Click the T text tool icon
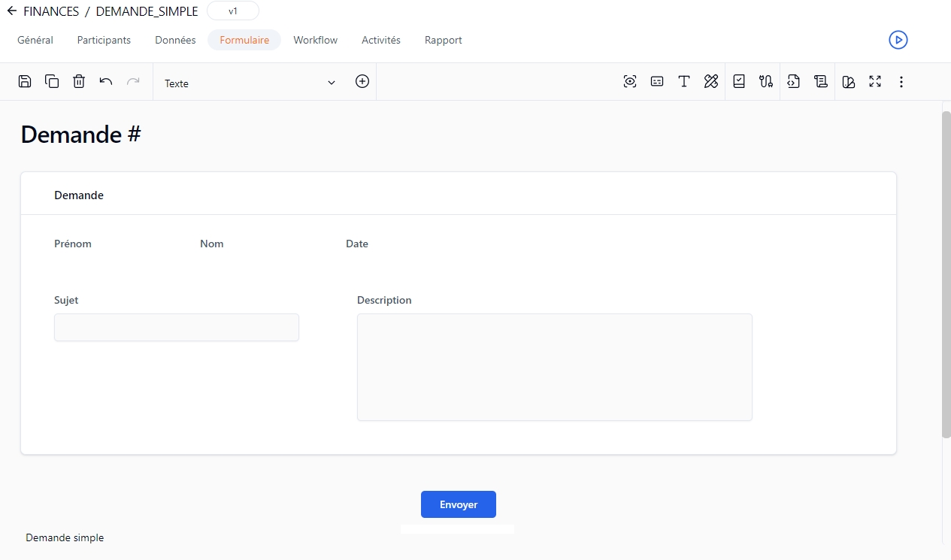The width and height of the screenshot is (951, 560). 684,82
